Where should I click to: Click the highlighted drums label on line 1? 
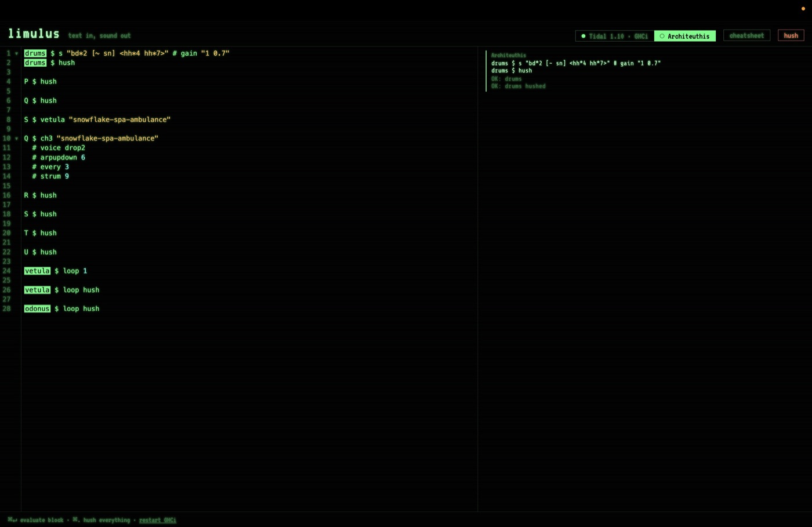35,53
